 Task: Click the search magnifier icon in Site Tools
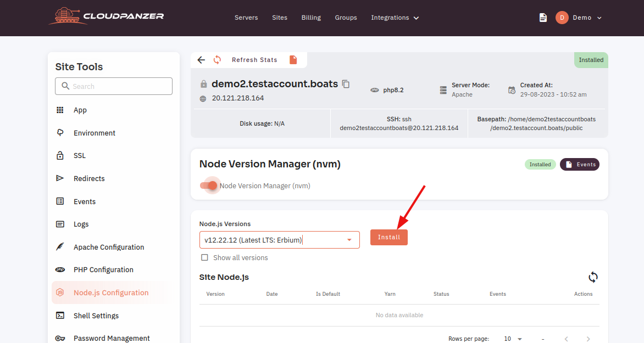pos(65,86)
